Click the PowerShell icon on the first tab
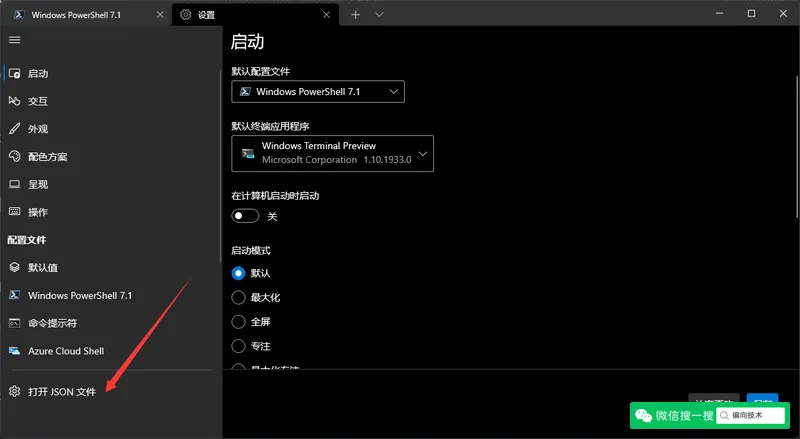 (x=19, y=15)
